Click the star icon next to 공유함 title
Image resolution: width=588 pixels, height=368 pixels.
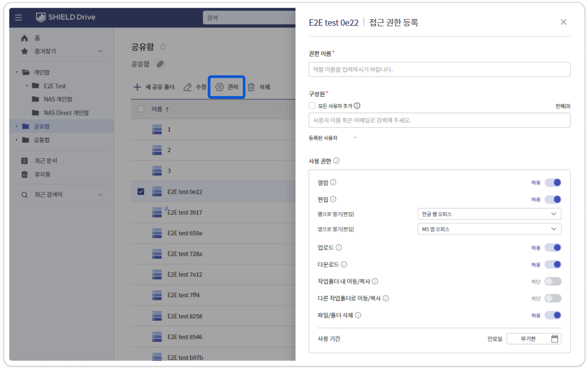[163, 47]
